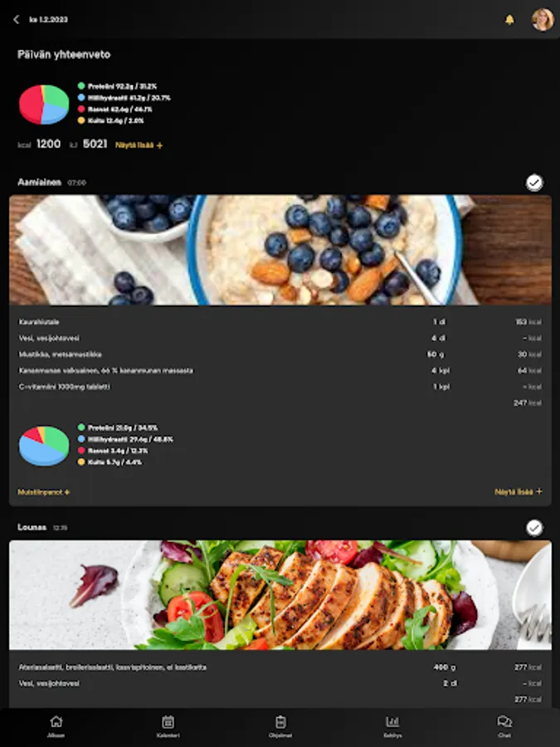This screenshot has width=560, height=747.
Task: Open the chicken salad lunch photo
Action: (280, 595)
